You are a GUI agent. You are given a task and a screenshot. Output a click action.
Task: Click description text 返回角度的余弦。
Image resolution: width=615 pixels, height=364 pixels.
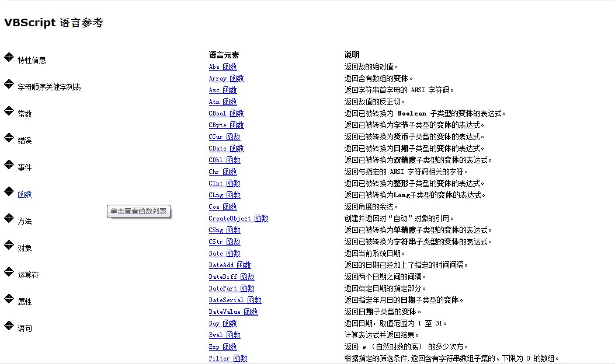point(371,206)
